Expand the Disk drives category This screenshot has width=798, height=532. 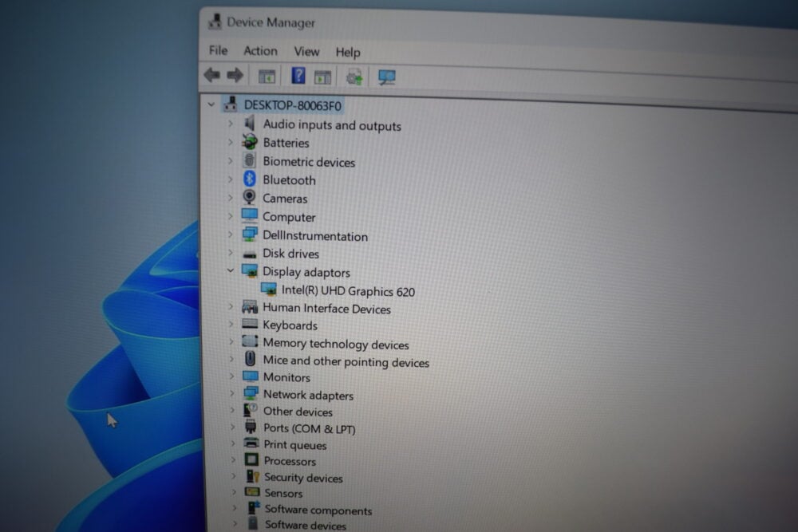[x=231, y=252]
